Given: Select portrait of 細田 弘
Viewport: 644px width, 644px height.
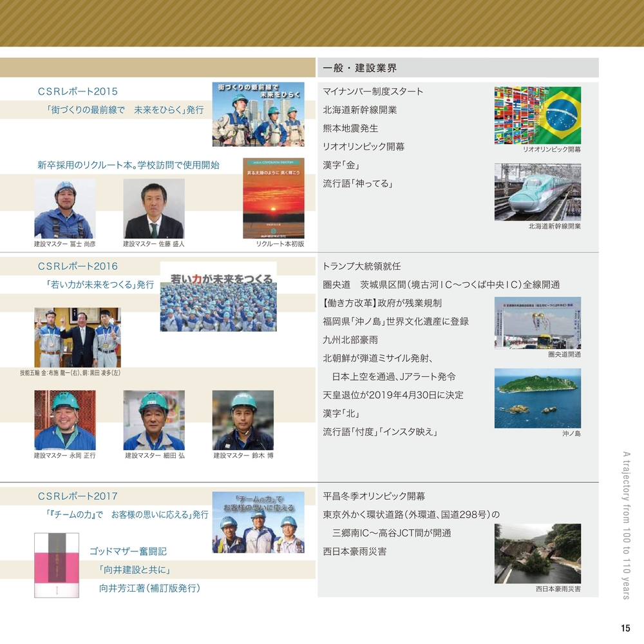Looking at the screenshot, I should point(153,420).
